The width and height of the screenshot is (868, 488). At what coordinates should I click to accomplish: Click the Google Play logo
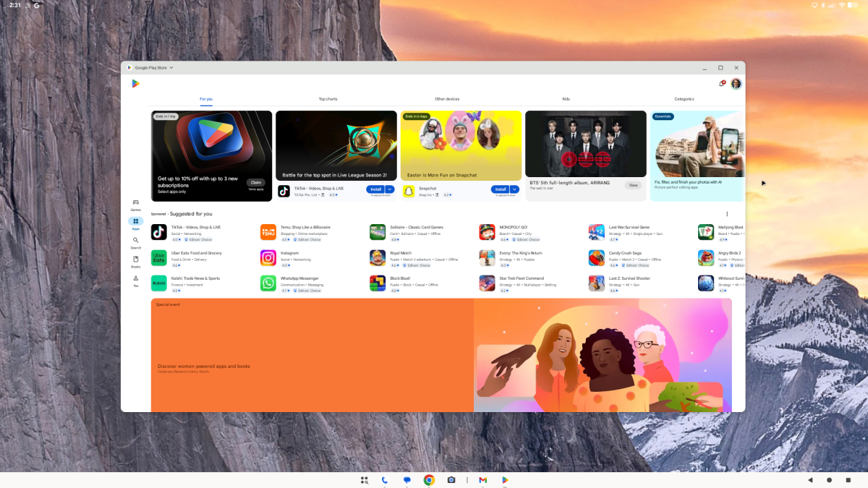click(x=135, y=84)
